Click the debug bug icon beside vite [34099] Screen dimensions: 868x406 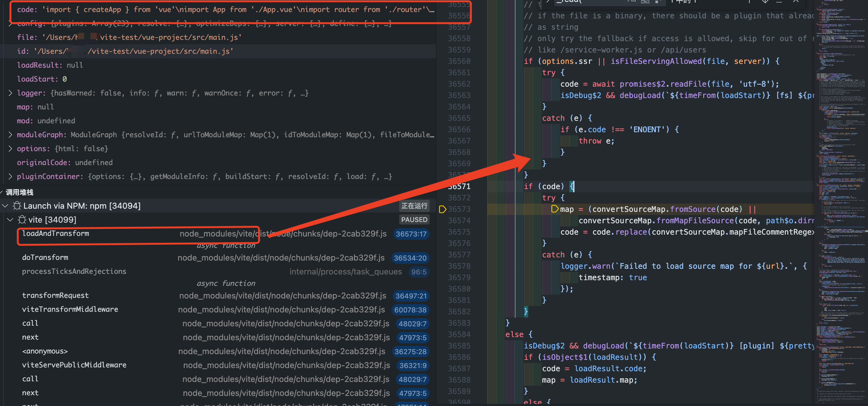pos(22,220)
